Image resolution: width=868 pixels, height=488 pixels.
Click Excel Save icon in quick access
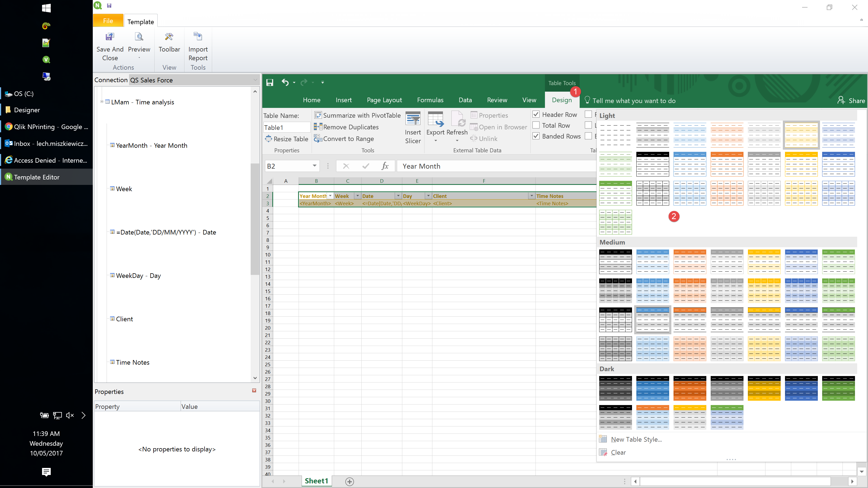click(x=270, y=82)
